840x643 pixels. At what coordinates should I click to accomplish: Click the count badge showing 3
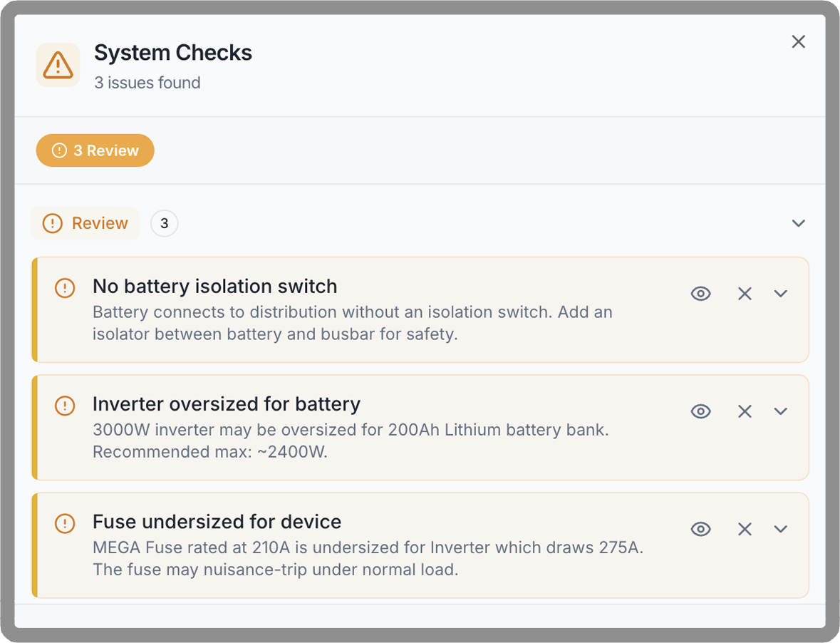(164, 223)
